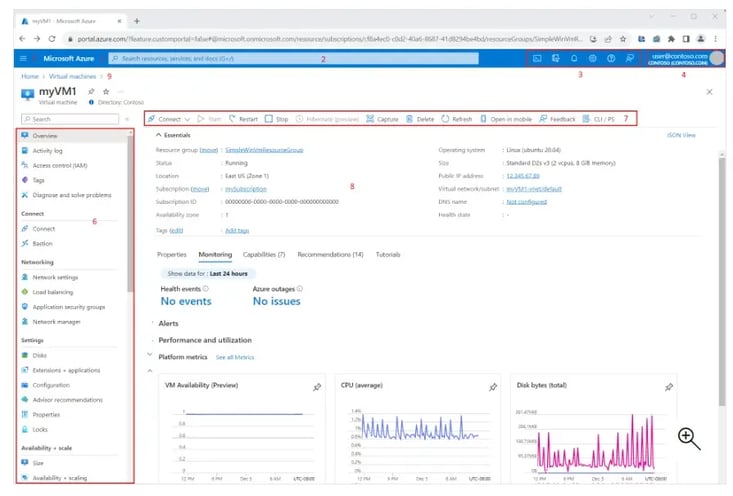This screenshot has height=496, width=733.
Task: Change Show data for Last 24 hours filter
Action: point(208,273)
